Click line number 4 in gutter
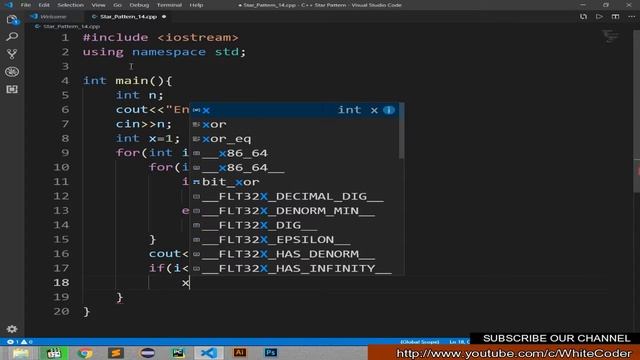Viewport: 640px width, 360px height. point(65,80)
